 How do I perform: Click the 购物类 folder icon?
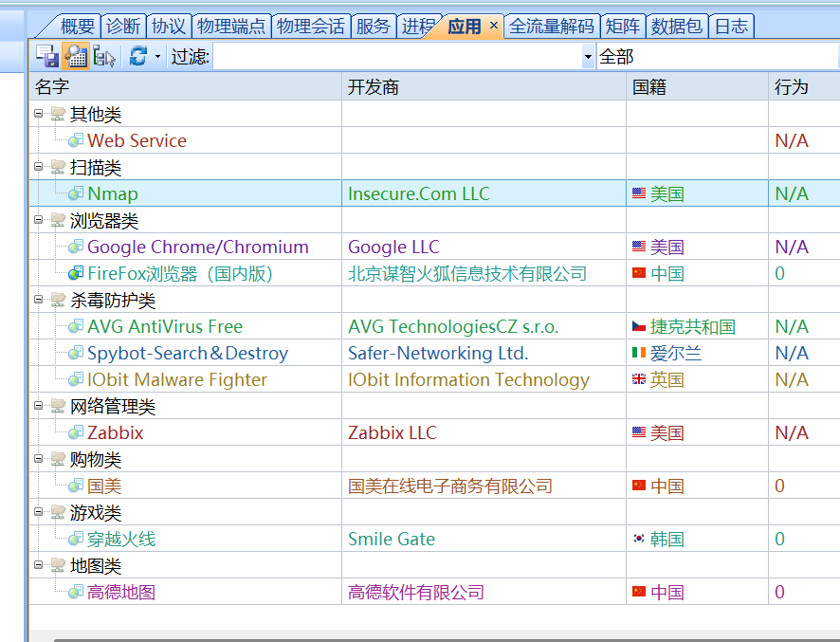58,459
